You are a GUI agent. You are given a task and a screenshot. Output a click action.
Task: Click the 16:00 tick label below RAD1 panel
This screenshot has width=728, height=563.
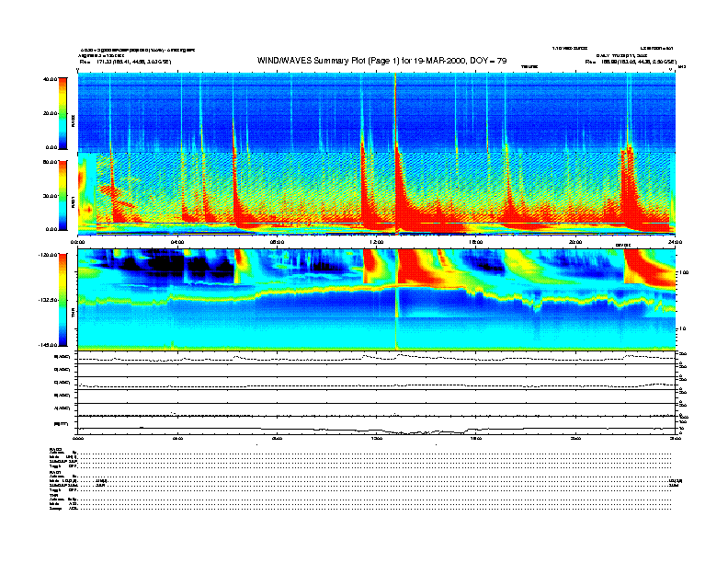(476, 242)
